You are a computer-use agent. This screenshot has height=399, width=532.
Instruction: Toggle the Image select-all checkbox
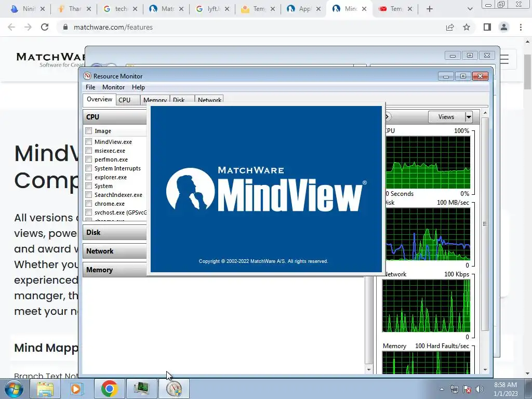88,130
